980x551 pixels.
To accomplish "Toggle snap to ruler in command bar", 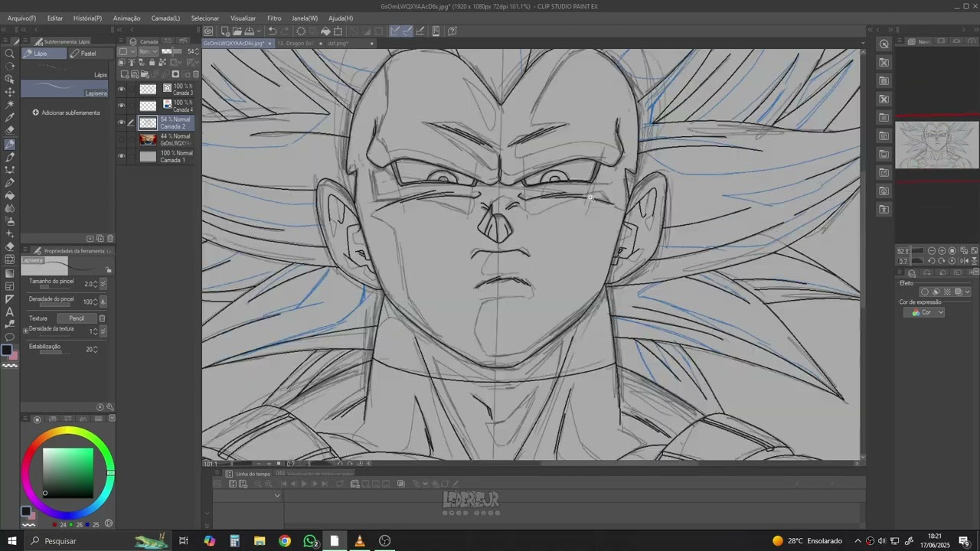I will (394, 31).
